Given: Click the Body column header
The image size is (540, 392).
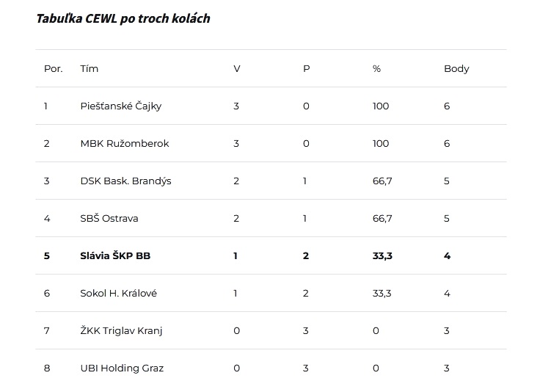Looking at the screenshot, I should pos(456,69).
